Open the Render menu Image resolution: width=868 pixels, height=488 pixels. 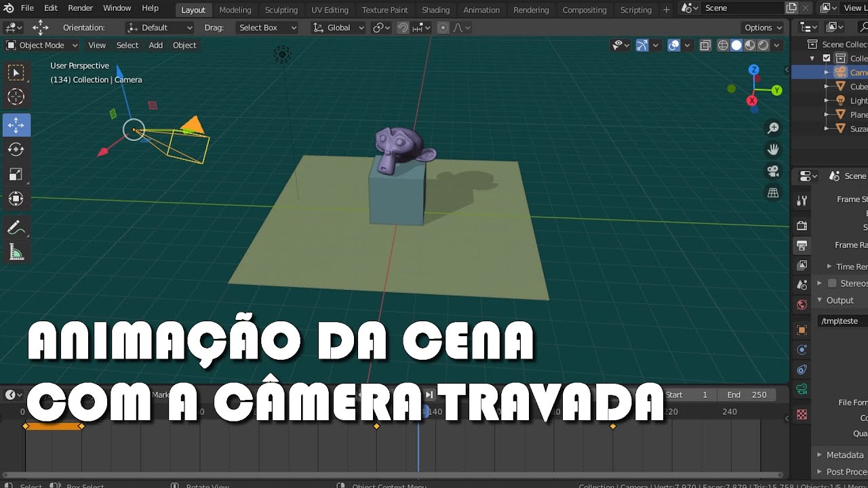click(80, 8)
